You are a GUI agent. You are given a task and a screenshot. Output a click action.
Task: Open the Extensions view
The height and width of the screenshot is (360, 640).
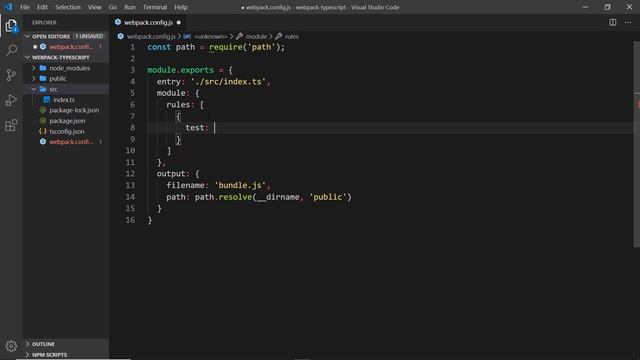pyautogui.click(x=11, y=125)
